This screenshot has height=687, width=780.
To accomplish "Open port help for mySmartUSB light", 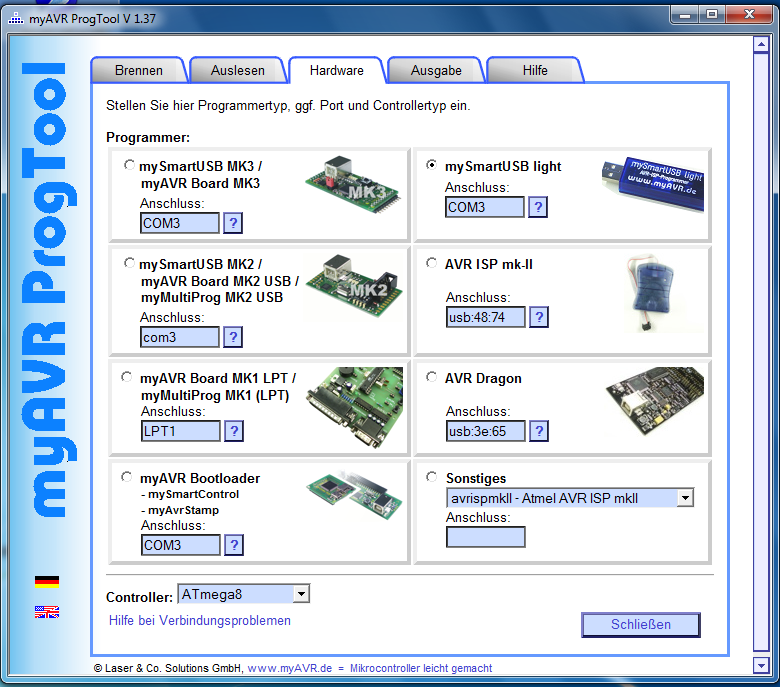I will (538, 207).
